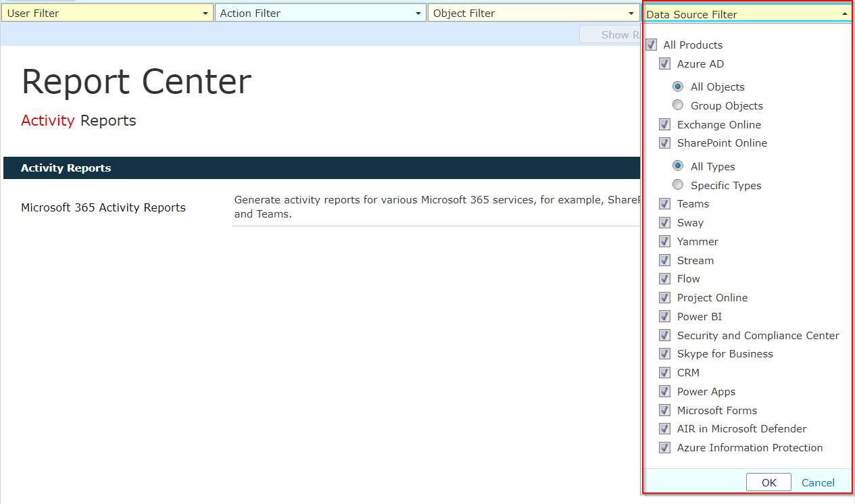Uncheck the Yammer data source
855x504 pixels.
pyautogui.click(x=664, y=241)
